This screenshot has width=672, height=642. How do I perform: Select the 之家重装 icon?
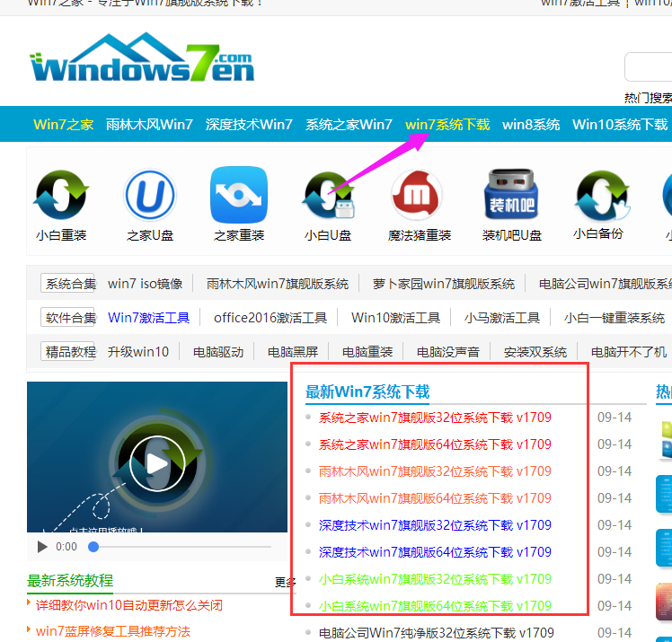(239, 196)
